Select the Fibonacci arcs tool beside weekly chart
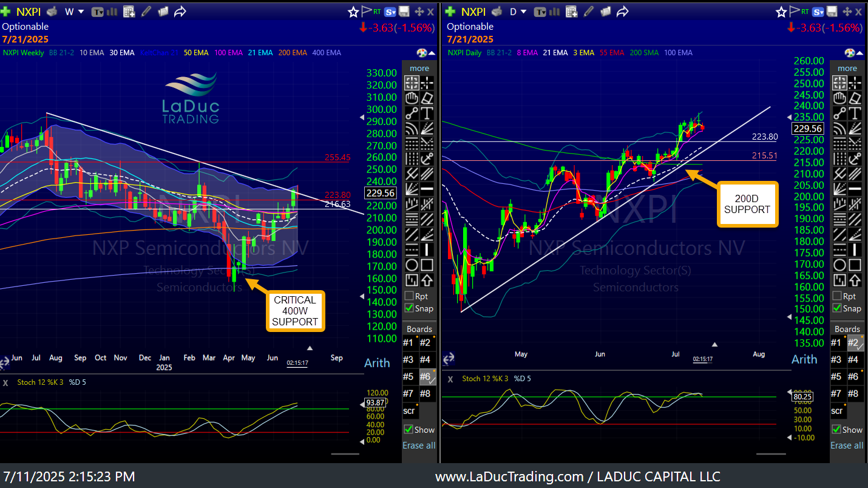The image size is (868, 488). 412,128
